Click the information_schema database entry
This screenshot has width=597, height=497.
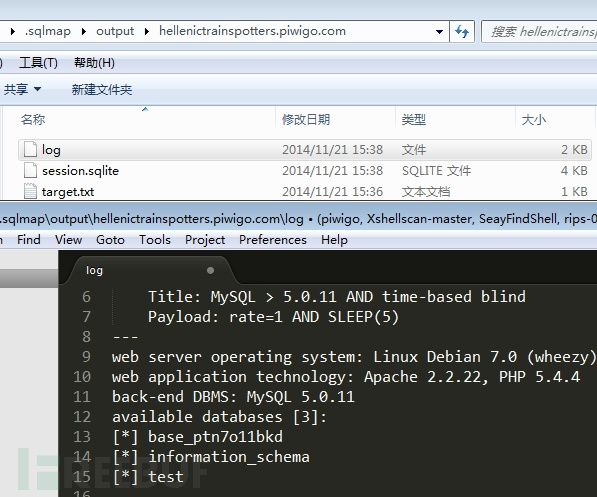tap(229, 457)
